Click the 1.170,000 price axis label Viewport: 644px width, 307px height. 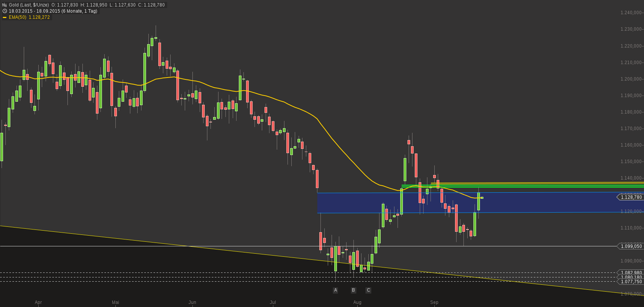tap(631, 129)
